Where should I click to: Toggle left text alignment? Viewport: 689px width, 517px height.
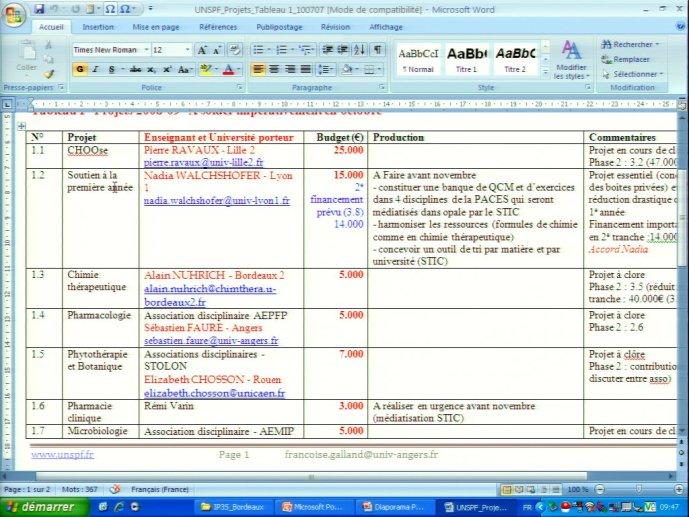pyautogui.click(x=258, y=69)
